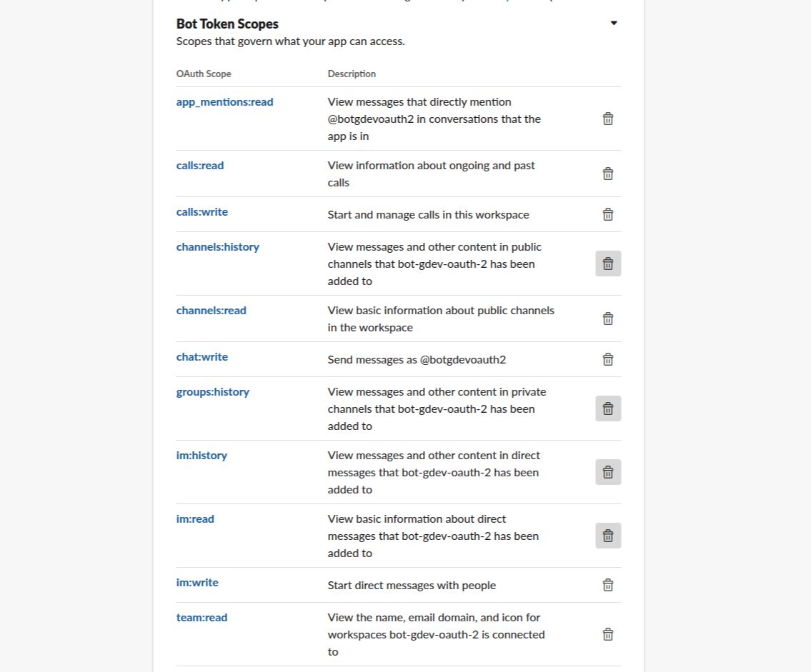This screenshot has width=811, height=672.
Task: Open the calls:read scope link
Action: pos(200,166)
